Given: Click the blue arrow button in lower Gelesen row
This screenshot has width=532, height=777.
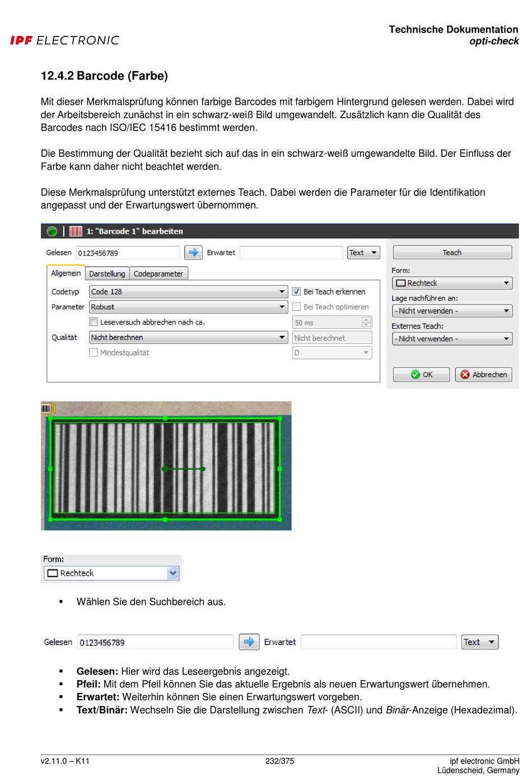Looking at the screenshot, I should tap(249, 642).
